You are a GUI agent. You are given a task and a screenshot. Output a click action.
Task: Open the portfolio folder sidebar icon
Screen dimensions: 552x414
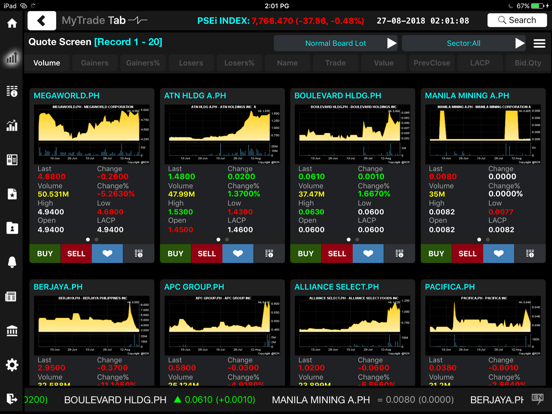(12, 228)
